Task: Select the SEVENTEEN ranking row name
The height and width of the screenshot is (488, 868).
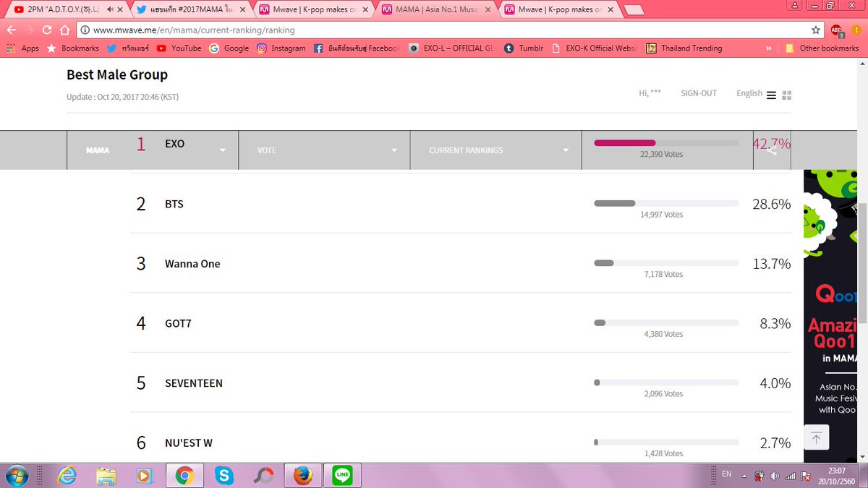Action: (x=194, y=383)
